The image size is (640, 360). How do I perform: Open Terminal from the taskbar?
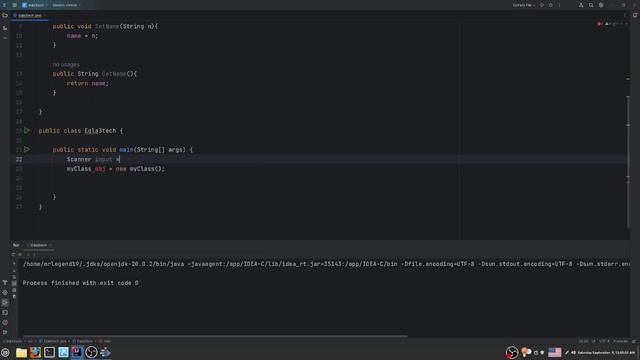pos(49,352)
